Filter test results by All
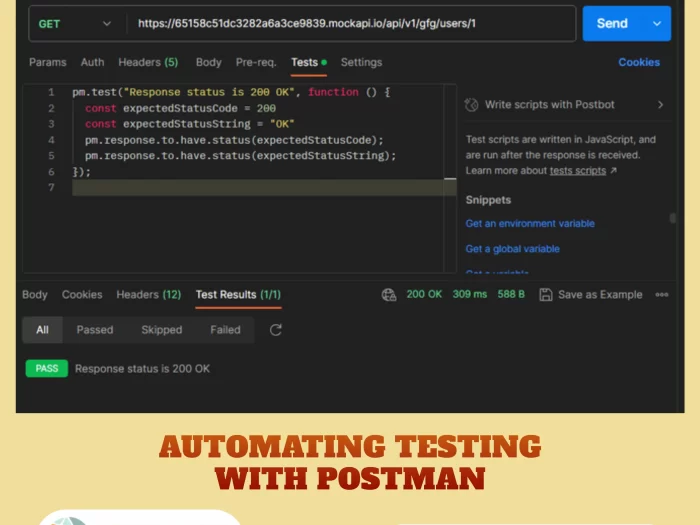700x525 pixels. click(x=42, y=330)
